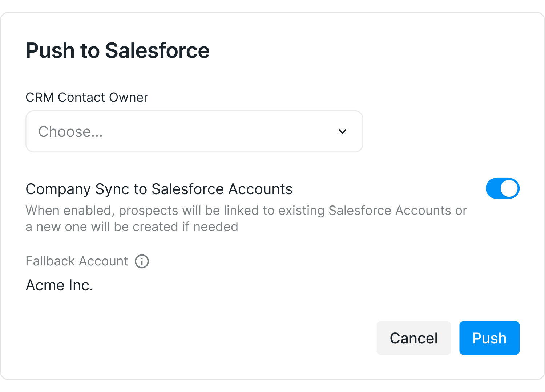
Task: Click the 'When enabled, prospects...' description text
Action: coord(246,211)
